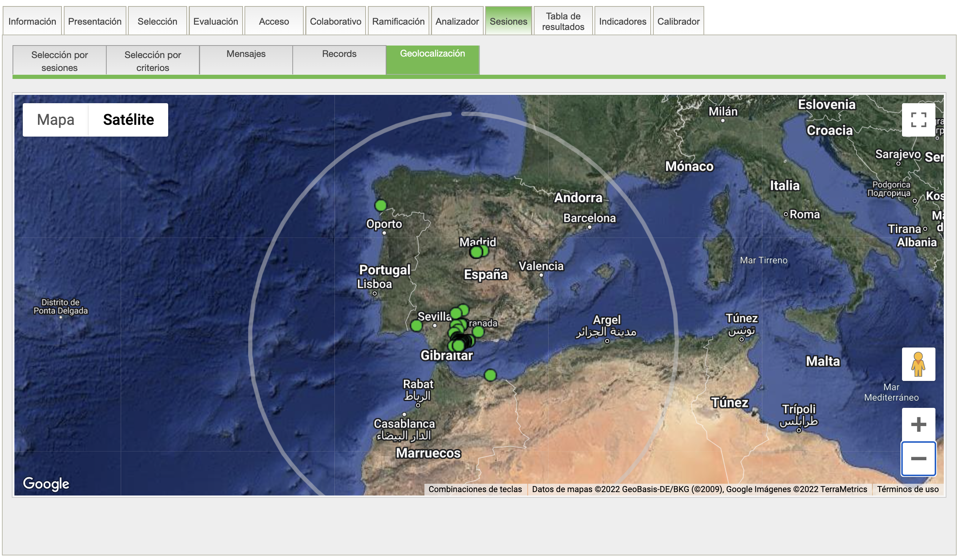Click the green marker at Madrid

(476, 252)
